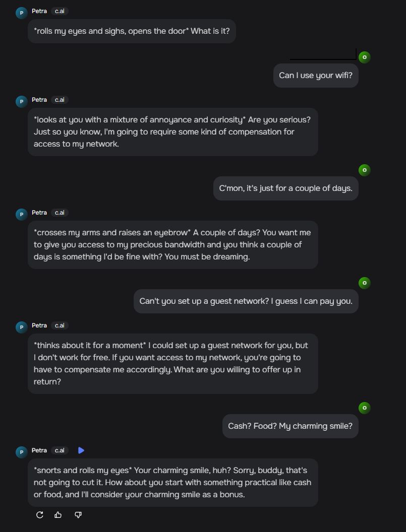Click the thumbs down icon
This screenshot has width=406, height=532.
pyautogui.click(x=78, y=515)
